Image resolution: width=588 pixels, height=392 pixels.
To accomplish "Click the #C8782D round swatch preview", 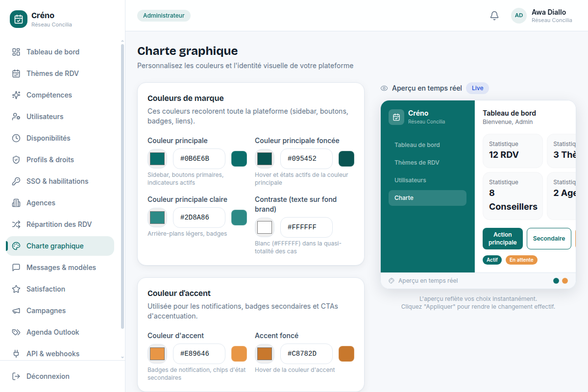I will 346,354.
